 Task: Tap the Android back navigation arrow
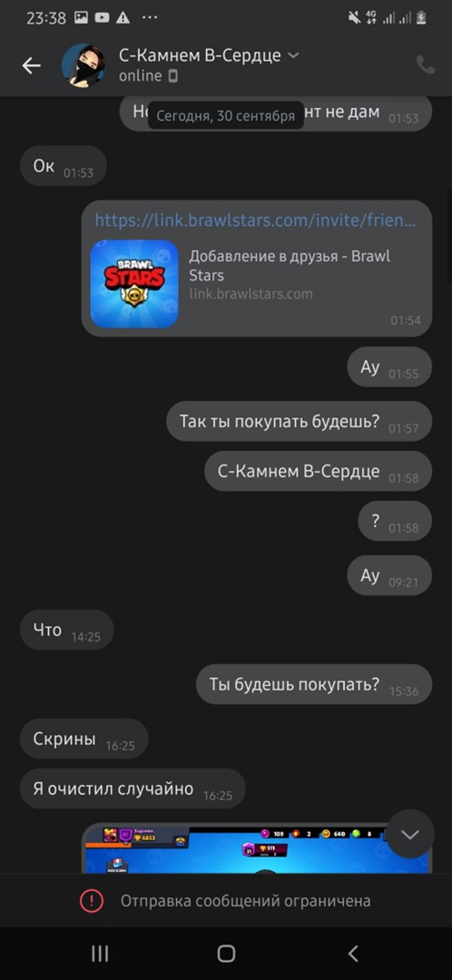pyautogui.click(x=352, y=953)
